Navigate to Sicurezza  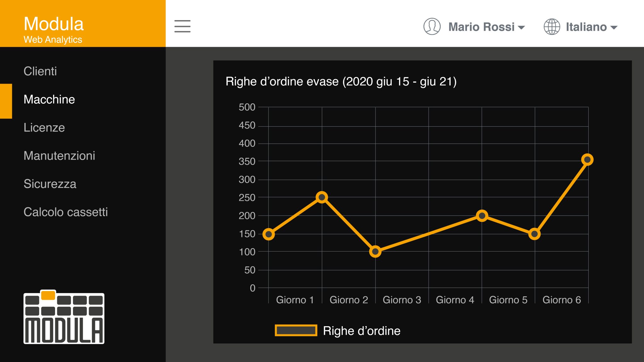[x=50, y=184]
